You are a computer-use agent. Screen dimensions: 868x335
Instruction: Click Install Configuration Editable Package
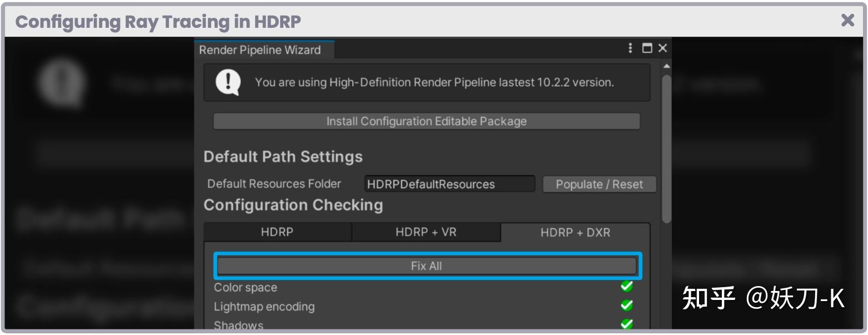click(x=427, y=121)
